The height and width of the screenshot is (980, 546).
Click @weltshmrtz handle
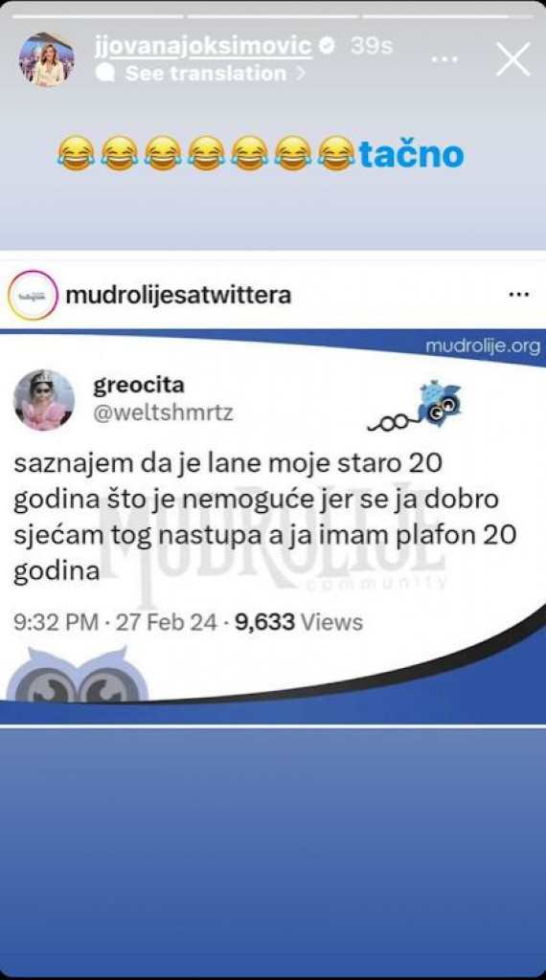[163, 412]
